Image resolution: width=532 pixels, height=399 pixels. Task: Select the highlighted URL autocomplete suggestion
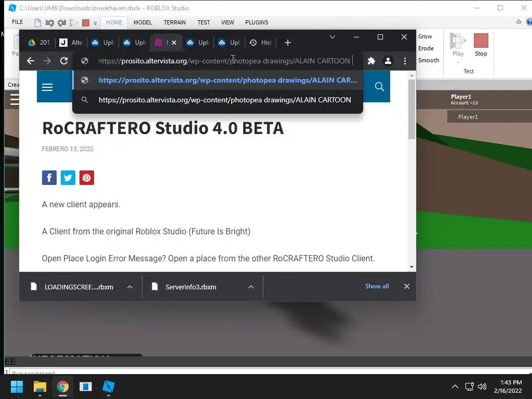pos(218,80)
